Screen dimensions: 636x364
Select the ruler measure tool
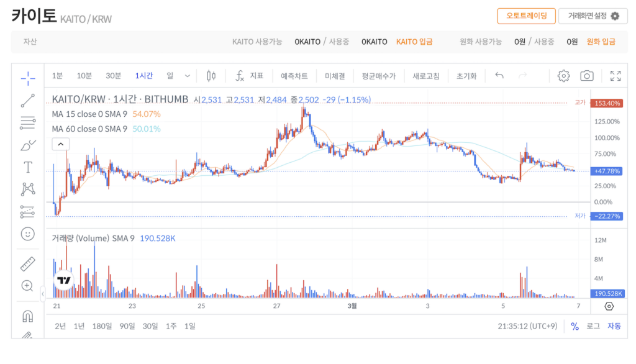click(27, 264)
